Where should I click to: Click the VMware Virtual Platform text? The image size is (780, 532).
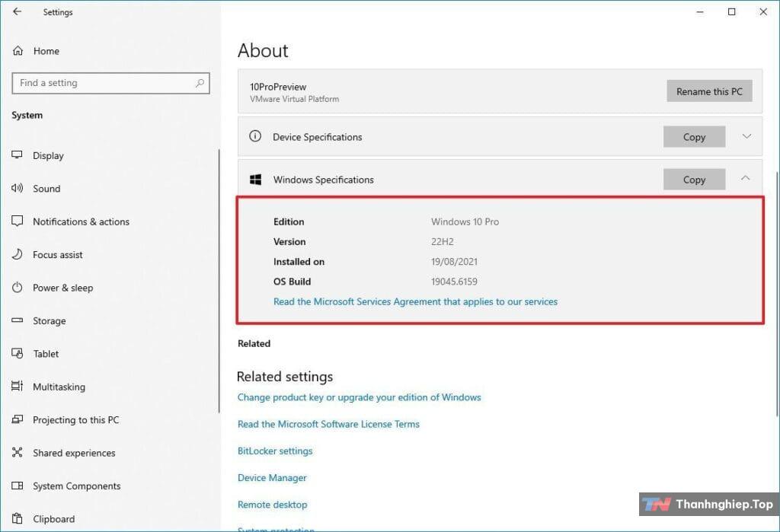(295, 99)
